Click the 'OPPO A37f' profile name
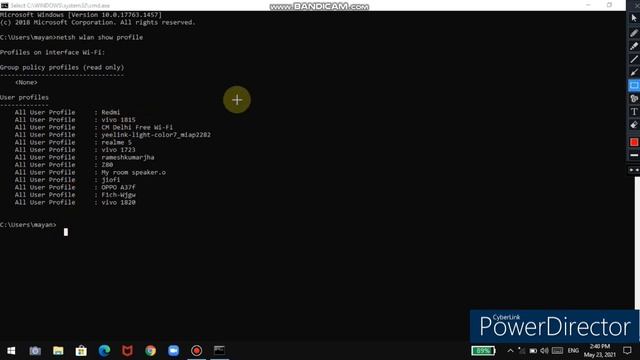 click(x=118, y=187)
